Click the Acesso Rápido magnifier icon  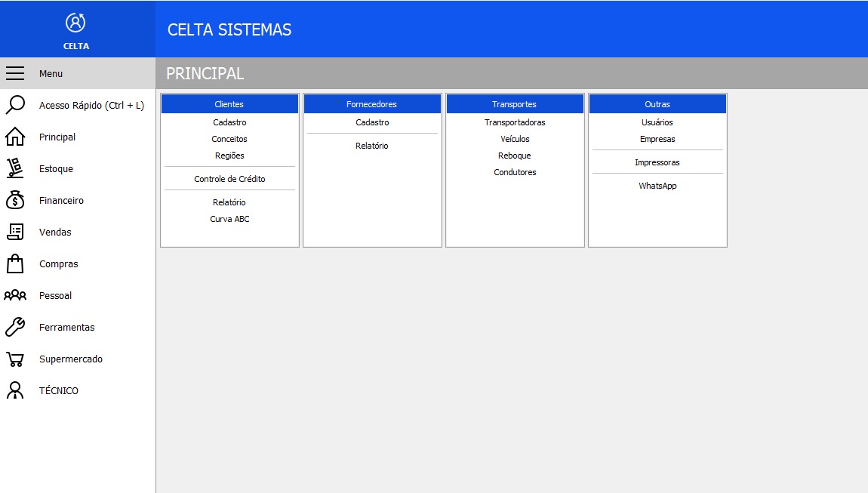pos(15,105)
